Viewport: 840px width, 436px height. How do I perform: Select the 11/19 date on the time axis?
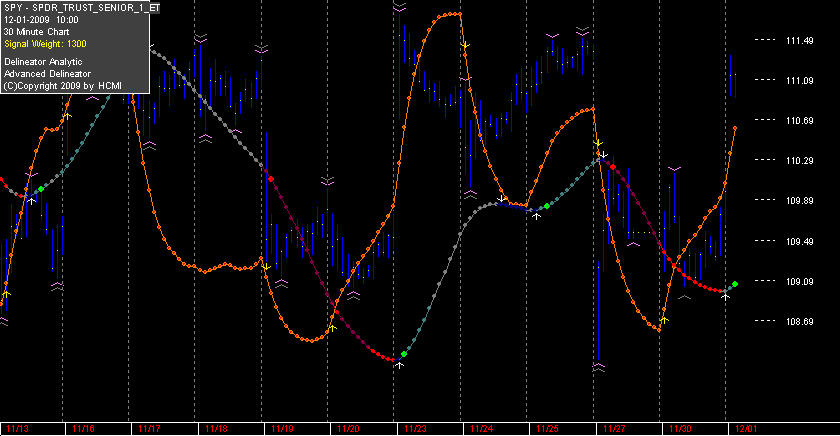coord(282,429)
